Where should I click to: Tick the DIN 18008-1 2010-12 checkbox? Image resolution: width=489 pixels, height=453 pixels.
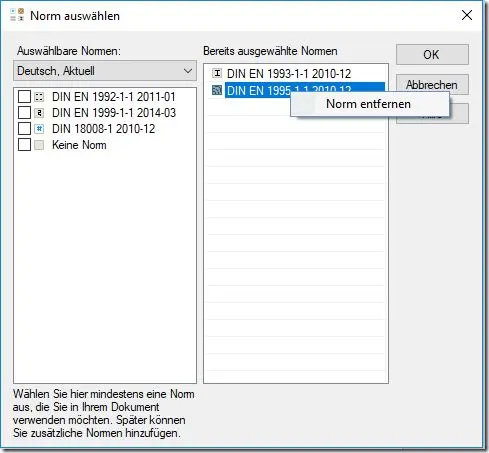24,129
